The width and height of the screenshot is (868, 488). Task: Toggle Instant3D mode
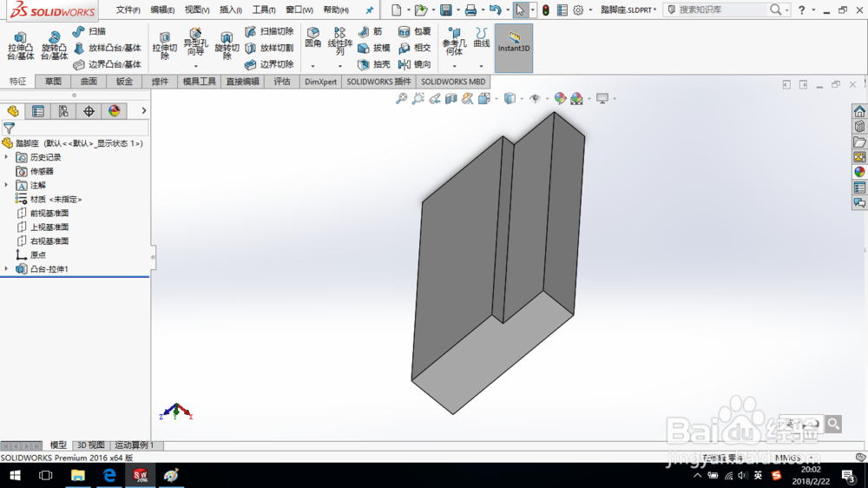point(514,48)
